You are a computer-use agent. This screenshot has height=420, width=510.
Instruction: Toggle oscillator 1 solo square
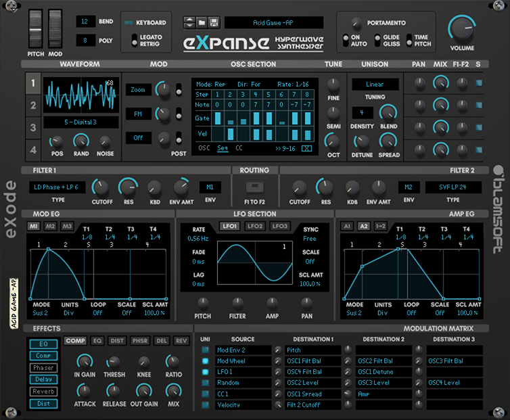tap(479, 83)
